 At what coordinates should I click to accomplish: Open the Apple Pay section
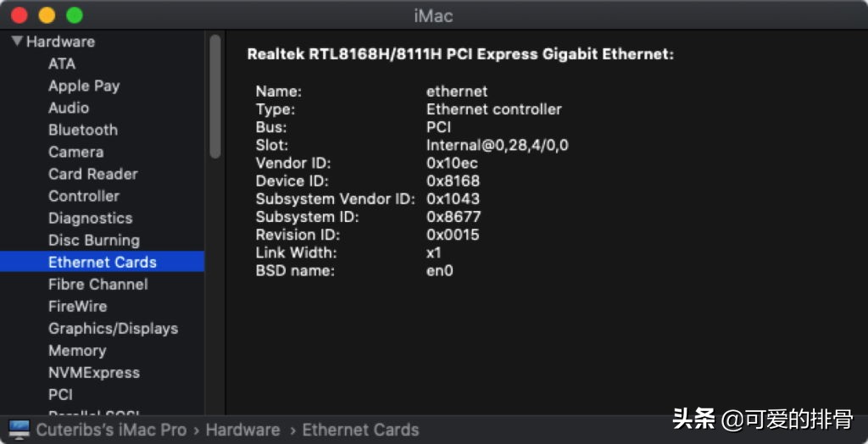tap(84, 86)
